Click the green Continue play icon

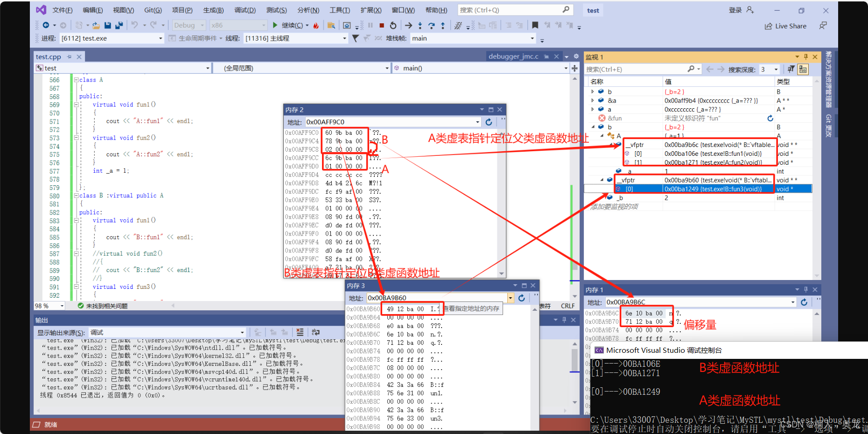pyautogui.click(x=275, y=25)
